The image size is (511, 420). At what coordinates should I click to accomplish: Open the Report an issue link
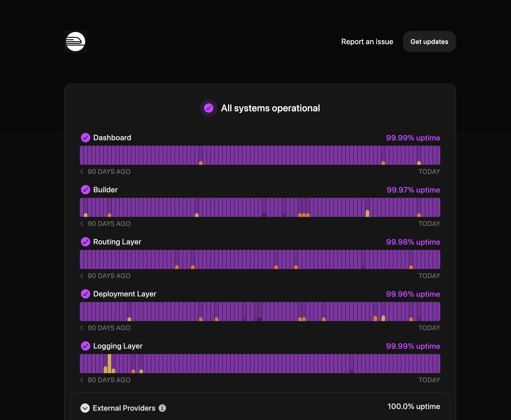pyautogui.click(x=367, y=42)
